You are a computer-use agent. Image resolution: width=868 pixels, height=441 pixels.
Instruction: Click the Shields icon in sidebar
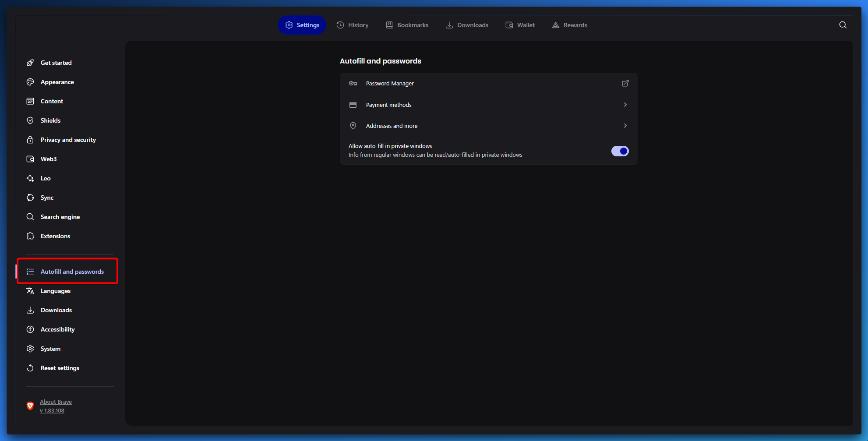(x=30, y=120)
